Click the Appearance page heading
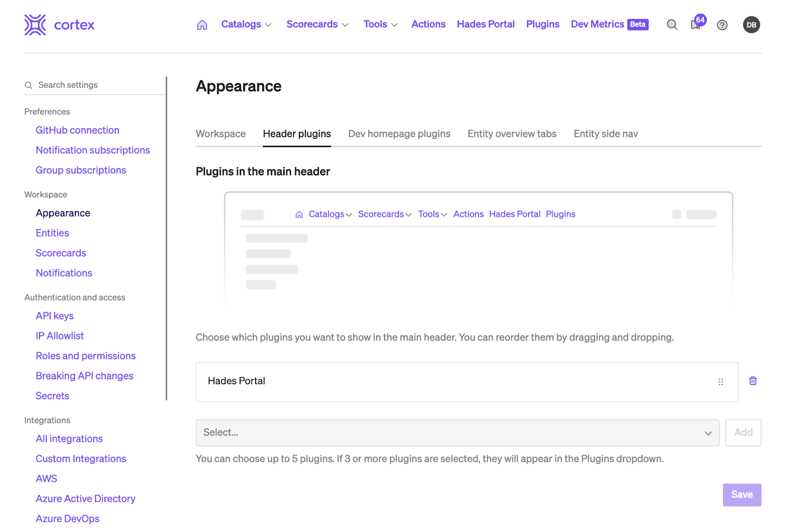This screenshot has width=788, height=532. click(x=239, y=86)
